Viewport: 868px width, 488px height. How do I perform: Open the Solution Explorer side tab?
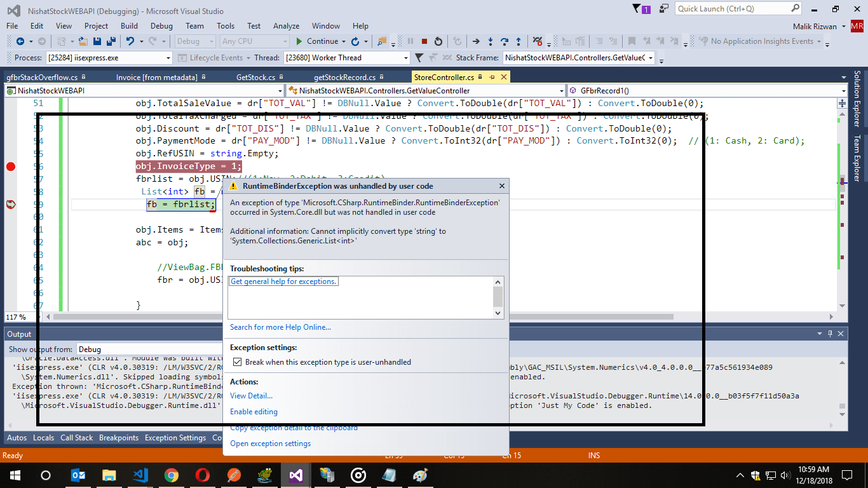tap(857, 98)
